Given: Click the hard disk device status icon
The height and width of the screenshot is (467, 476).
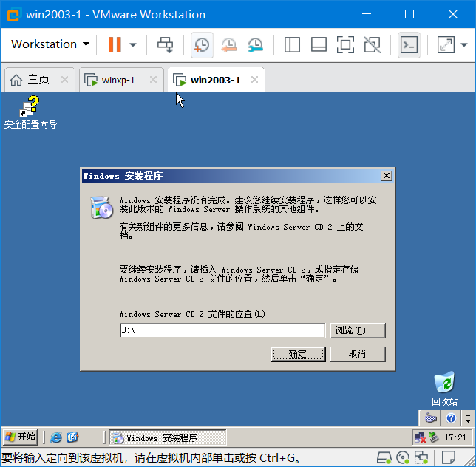Looking at the screenshot, I should (384, 457).
